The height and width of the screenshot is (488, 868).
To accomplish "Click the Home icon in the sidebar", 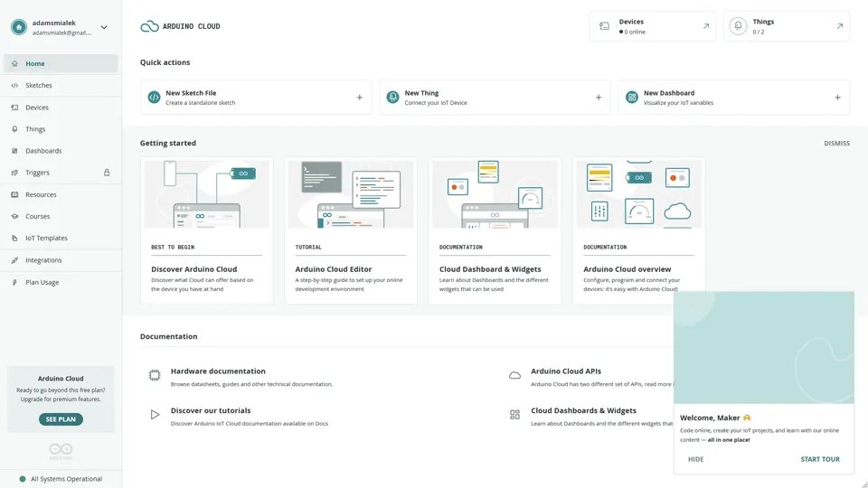I will (x=14, y=63).
